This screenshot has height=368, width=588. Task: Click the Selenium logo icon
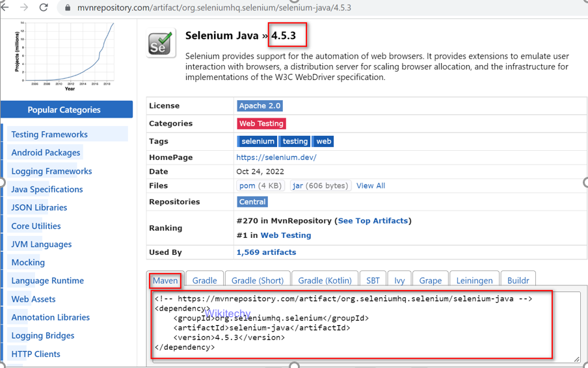[161, 43]
